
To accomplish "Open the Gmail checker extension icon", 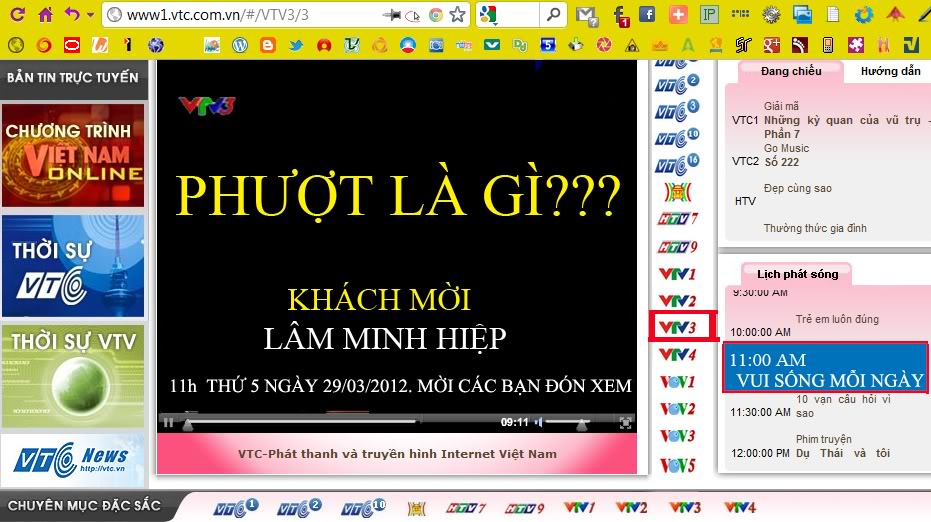I will click(587, 15).
